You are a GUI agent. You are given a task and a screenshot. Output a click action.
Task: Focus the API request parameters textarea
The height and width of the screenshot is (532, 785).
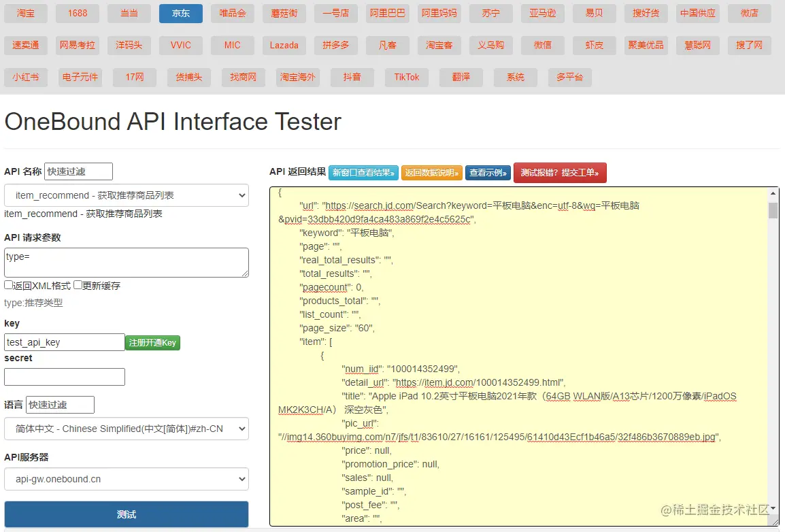click(126, 263)
